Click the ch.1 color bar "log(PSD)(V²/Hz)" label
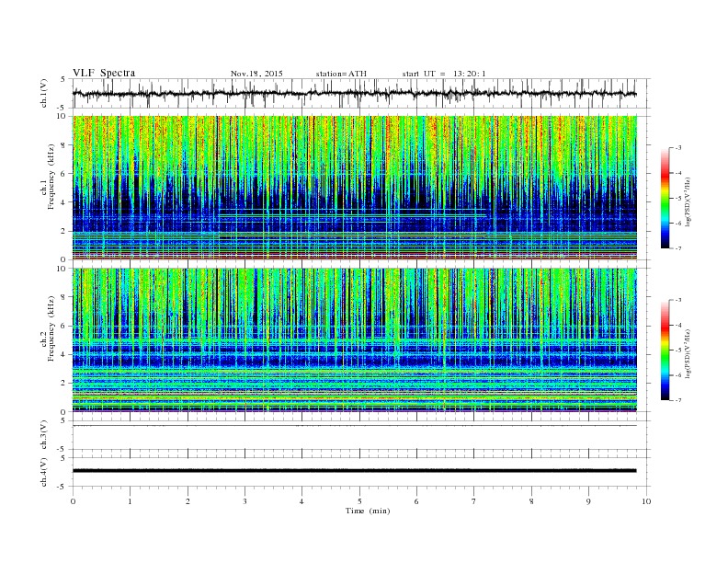The height and width of the screenshot is (563, 728). point(688,202)
